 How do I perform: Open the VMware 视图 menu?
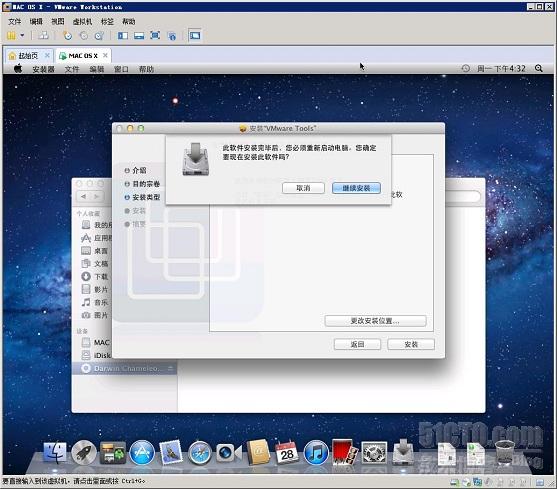coord(58,22)
